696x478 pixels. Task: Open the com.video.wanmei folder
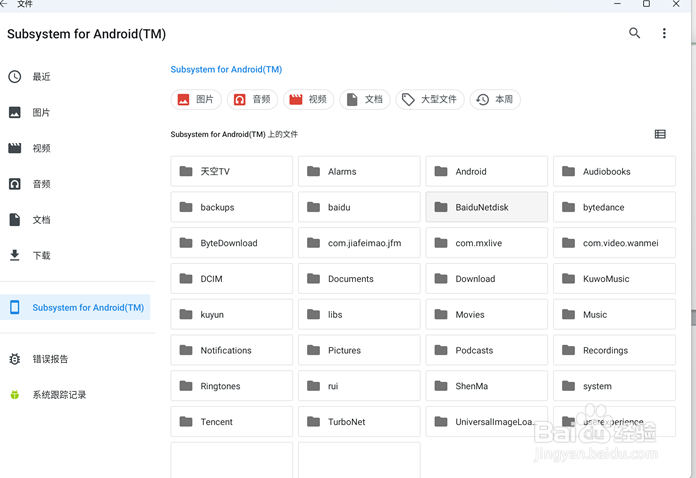[x=614, y=243]
